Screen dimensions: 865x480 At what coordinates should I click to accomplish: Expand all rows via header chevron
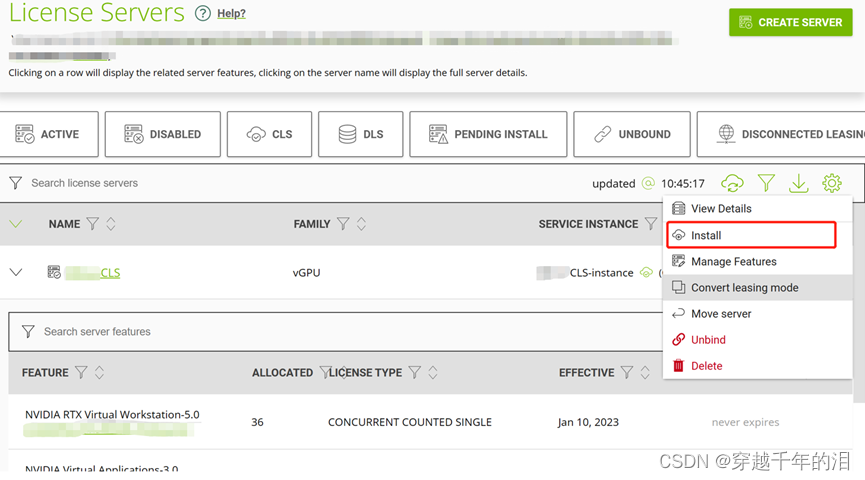[x=15, y=224]
